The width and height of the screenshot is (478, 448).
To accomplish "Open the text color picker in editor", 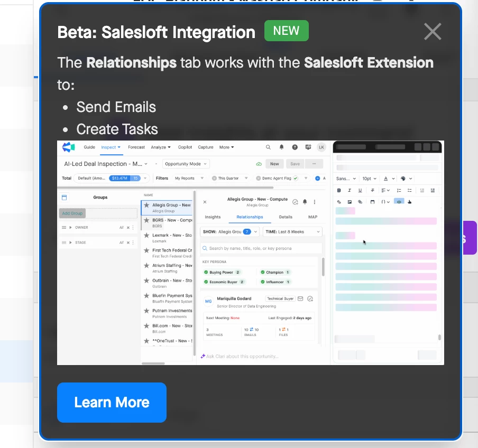I will click(389, 179).
